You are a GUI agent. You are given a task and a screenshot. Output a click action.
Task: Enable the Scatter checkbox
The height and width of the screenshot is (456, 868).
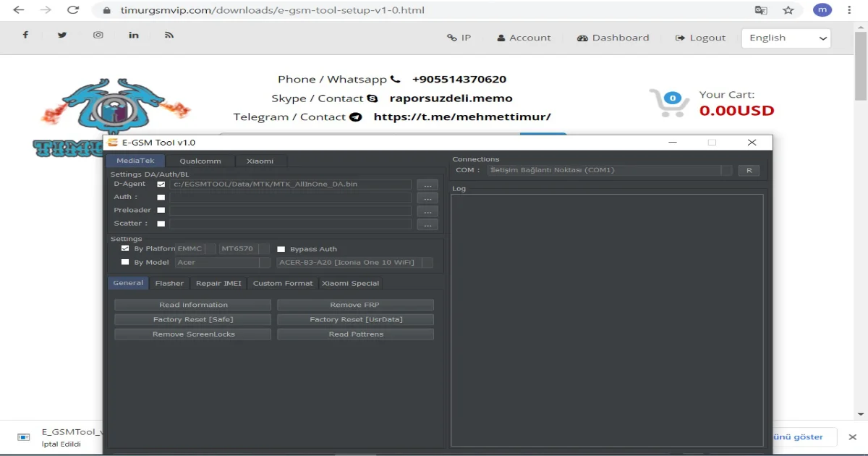pyautogui.click(x=161, y=224)
